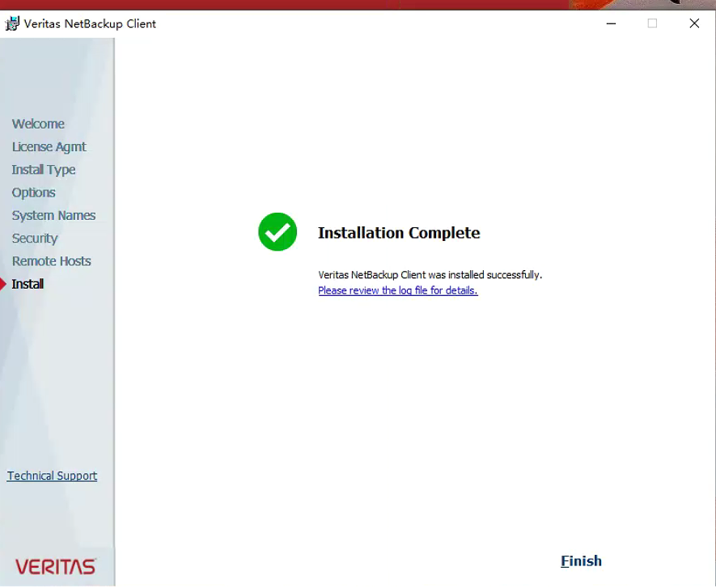
Task: Click the NetBackup installer title bar icon
Action: (x=12, y=23)
